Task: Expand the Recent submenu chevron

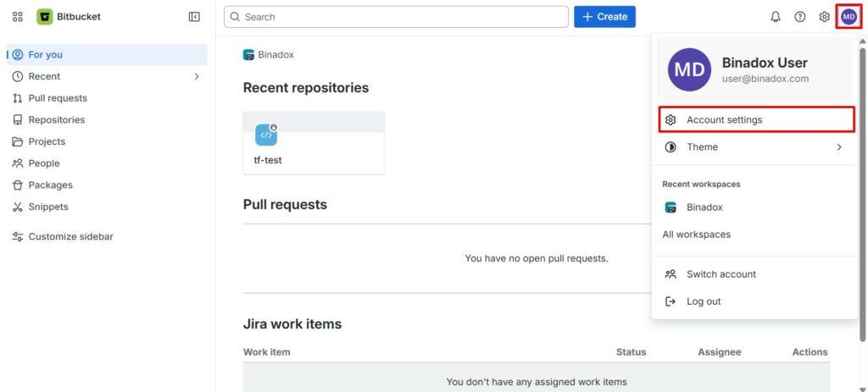Action: point(197,76)
